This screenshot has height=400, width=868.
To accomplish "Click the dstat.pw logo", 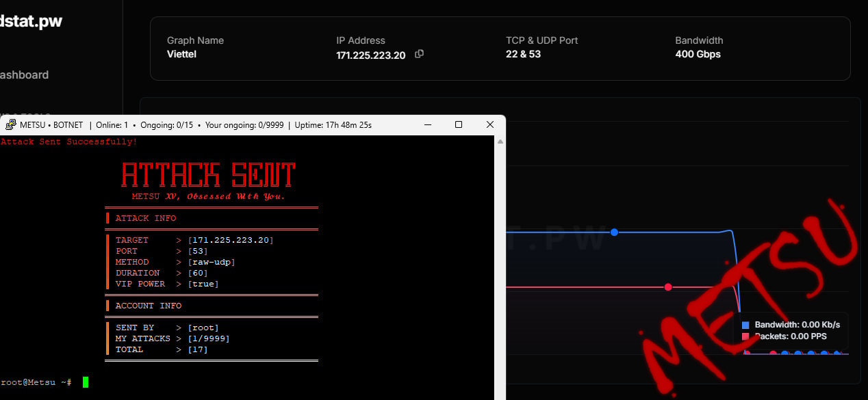I will point(31,21).
